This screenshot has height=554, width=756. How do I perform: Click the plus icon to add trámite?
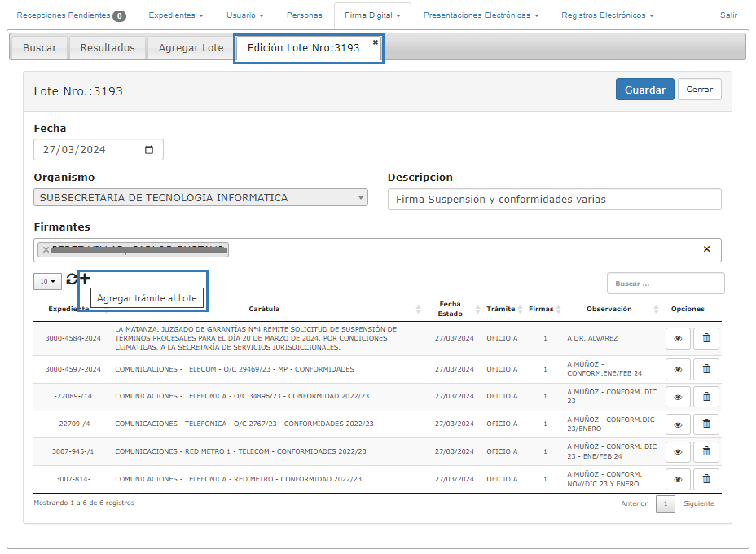click(x=85, y=279)
